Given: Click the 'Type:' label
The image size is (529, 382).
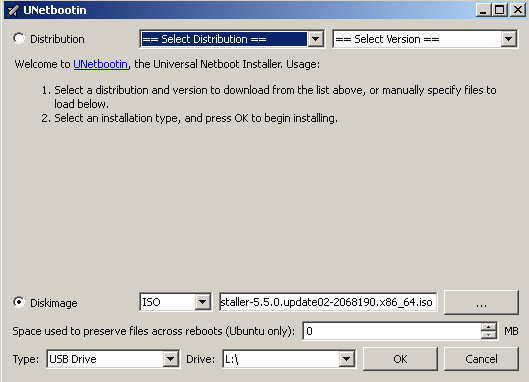Looking at the screenshot, I should [26, 359].
